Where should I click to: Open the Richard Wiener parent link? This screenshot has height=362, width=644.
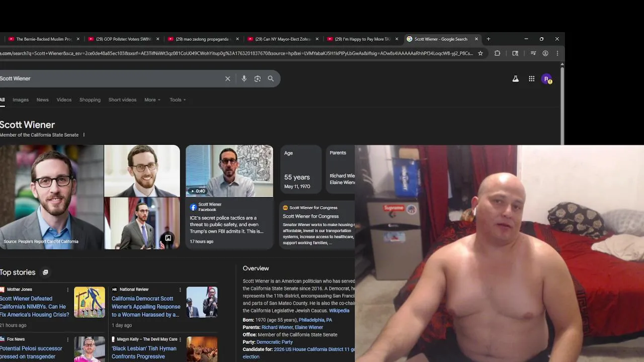(x=277, y=327)
